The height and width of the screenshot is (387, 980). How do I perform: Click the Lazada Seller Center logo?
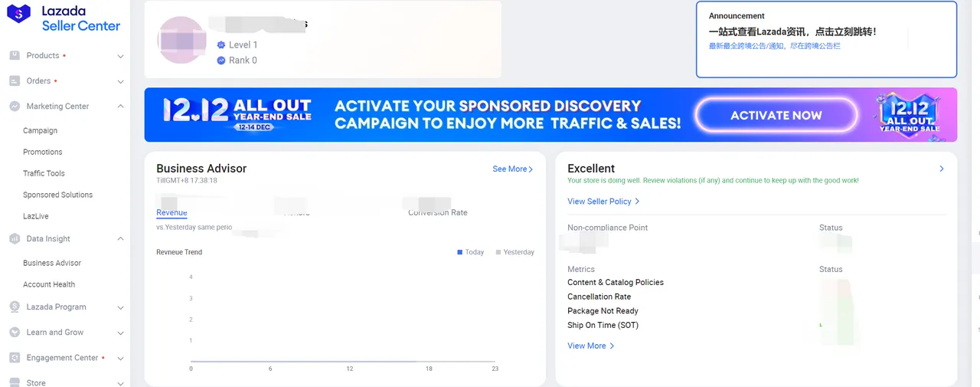coord(64,18)
